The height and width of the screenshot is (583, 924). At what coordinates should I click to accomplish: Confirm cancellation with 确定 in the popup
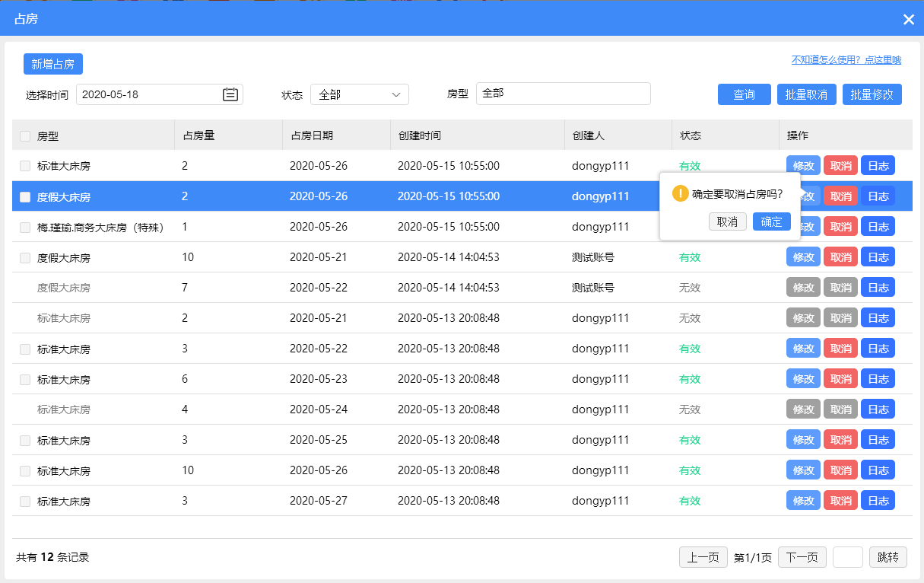[772, 221]
